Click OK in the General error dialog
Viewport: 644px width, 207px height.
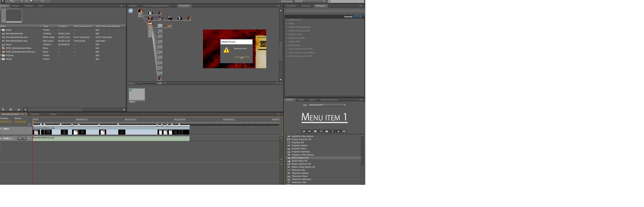(242, 58)
